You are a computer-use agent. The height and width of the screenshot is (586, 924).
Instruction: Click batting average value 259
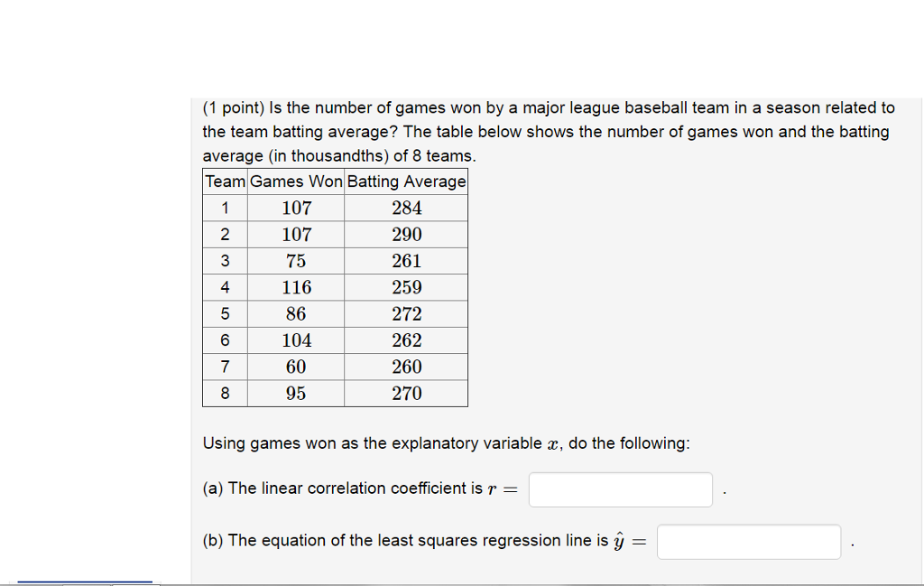tap(407, 288)
